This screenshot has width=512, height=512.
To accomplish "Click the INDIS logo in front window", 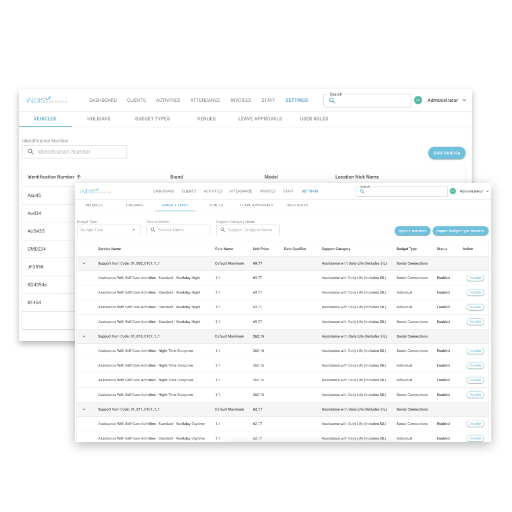I will coord(95,191).
